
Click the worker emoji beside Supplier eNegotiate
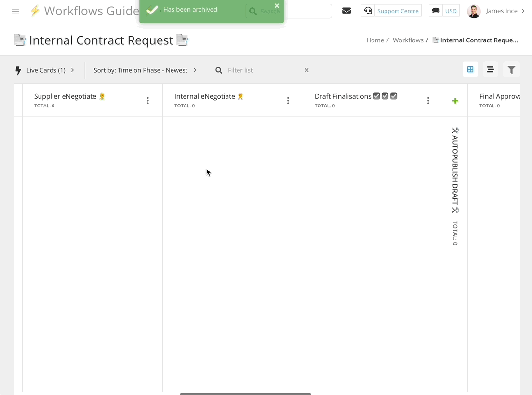(102, 96)
